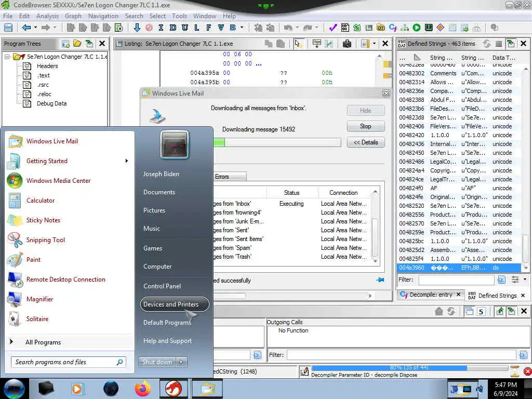
Task: Open the Decompiler Cf toolbar icon
Action: coord(393,28)
